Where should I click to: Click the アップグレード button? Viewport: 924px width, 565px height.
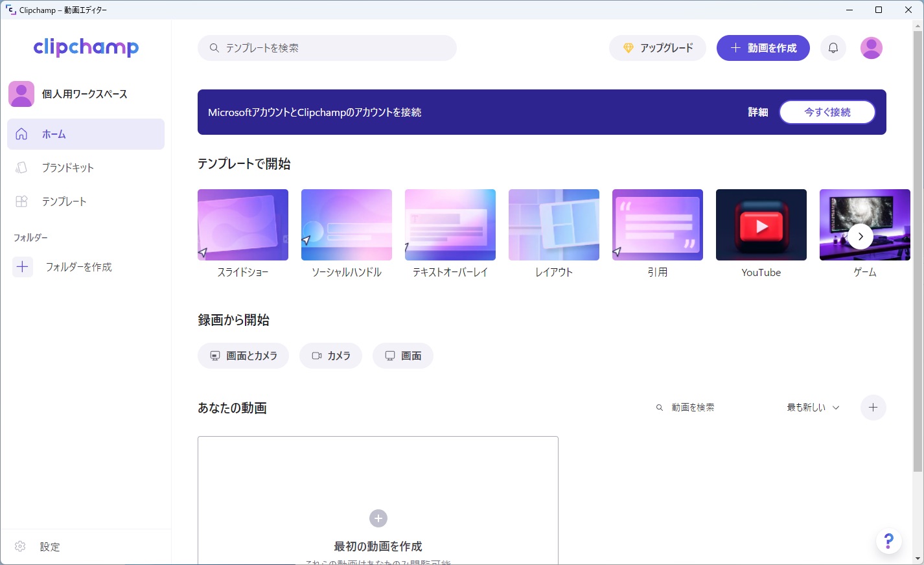(x=658, y=48)
